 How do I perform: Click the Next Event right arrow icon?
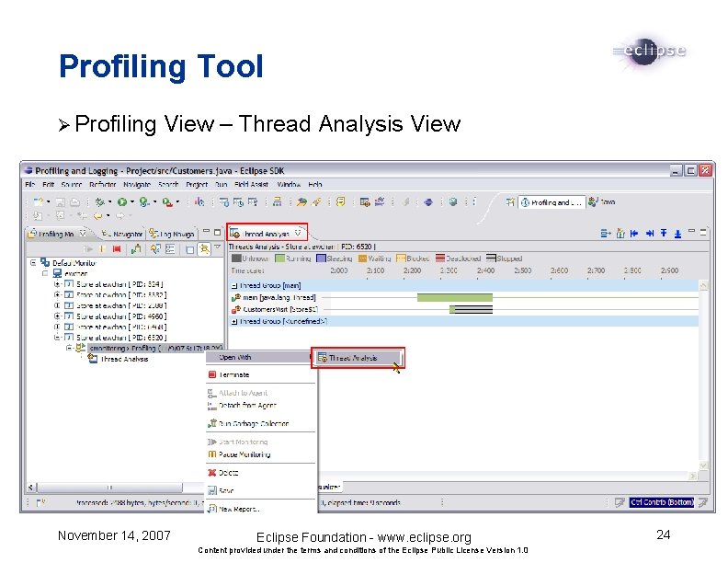coord(650,233)
